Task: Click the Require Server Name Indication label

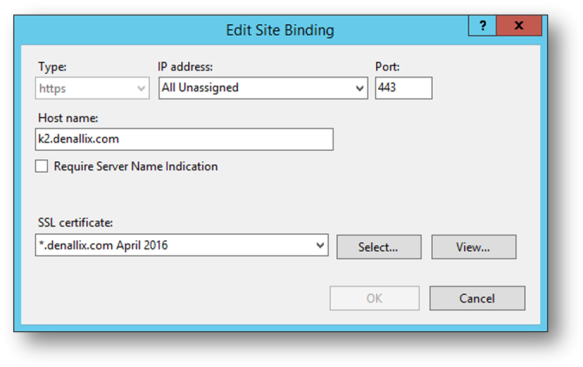Action: (136, 166)
